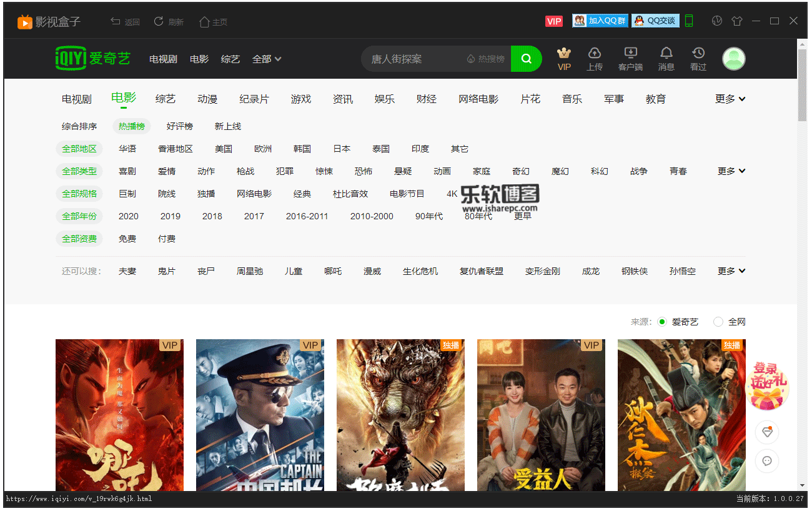The width and height of the screenshot is (812, 511).
Task: Select the 爱奇艺 source radio button
Action: pos(663,322)
